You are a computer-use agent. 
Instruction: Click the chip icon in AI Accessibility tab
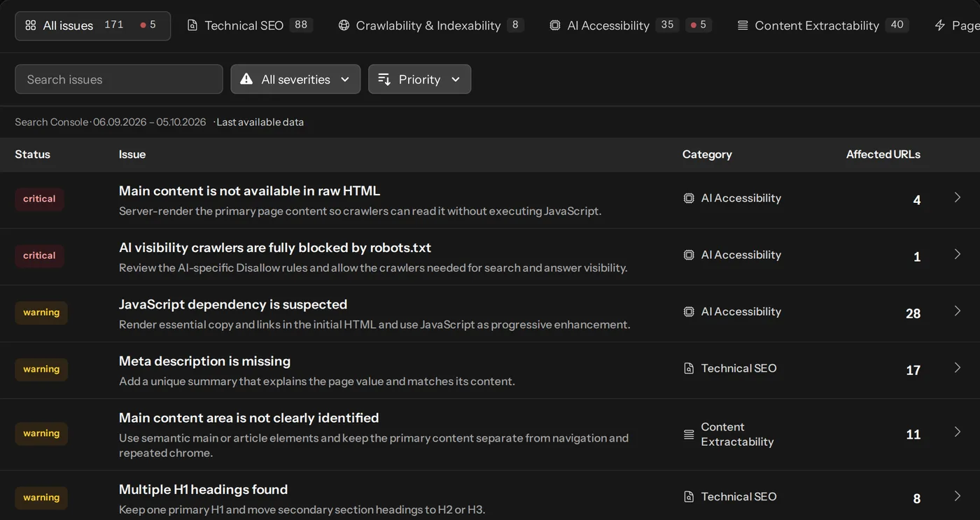click(555, 25)
